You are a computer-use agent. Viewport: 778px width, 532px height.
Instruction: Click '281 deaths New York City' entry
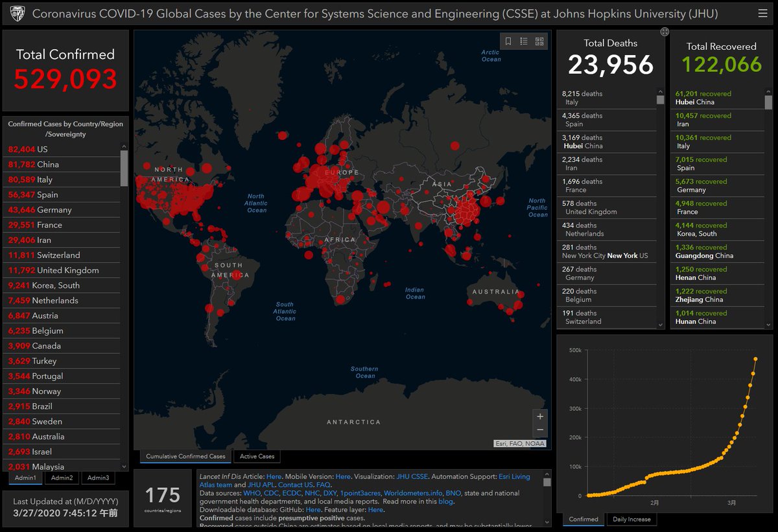coord(607,251)
